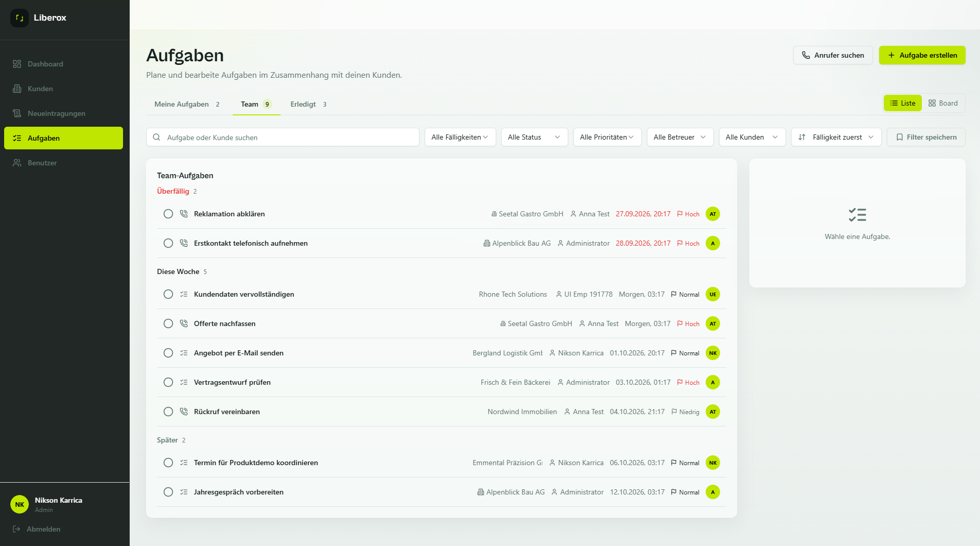Open the Alle Status filter
980x546 pixels.
coord(534,137)
